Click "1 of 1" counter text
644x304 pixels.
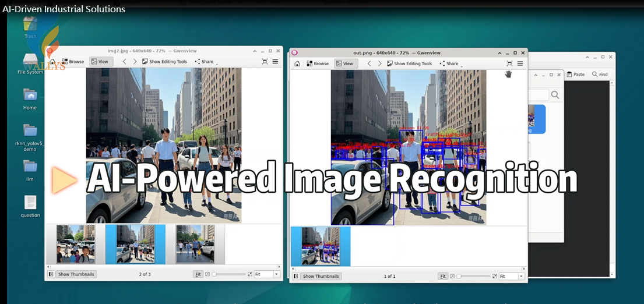click(389, 276)
